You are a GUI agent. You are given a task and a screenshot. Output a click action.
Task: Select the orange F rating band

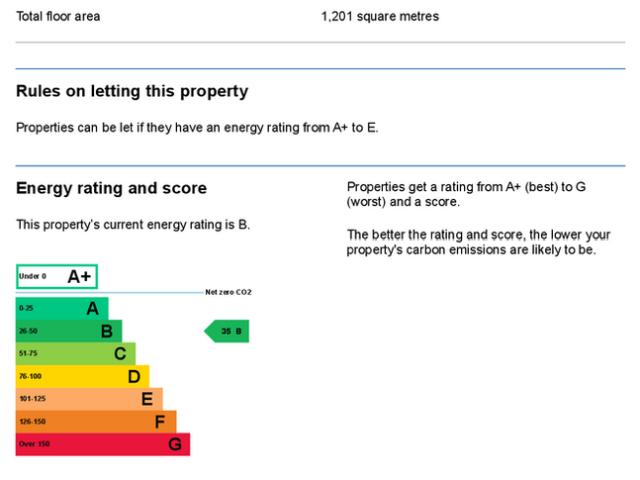[96, 421]
